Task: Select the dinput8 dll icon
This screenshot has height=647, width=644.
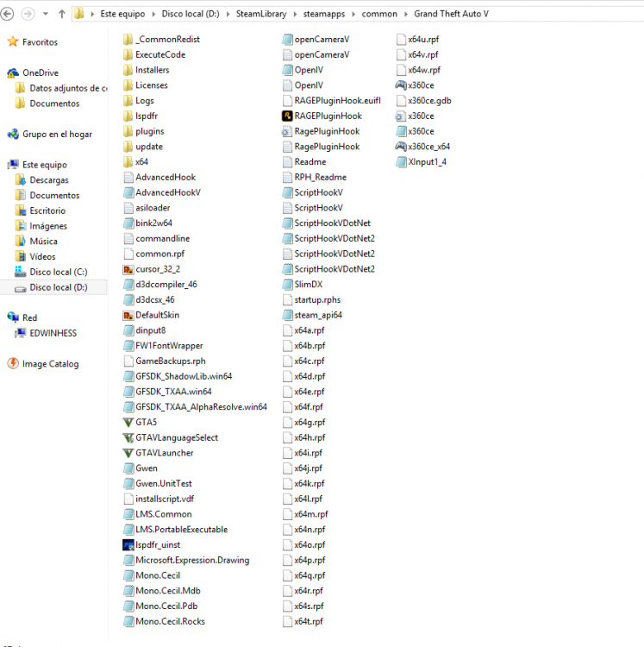Action: (x=128, y=330)
